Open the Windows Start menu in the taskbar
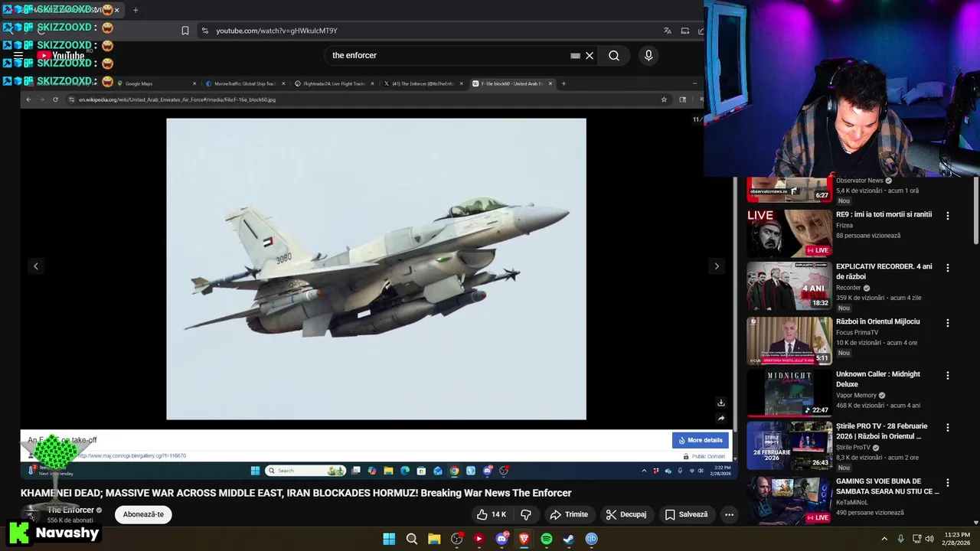Screen dimensions: 980x551 [389, 539]
